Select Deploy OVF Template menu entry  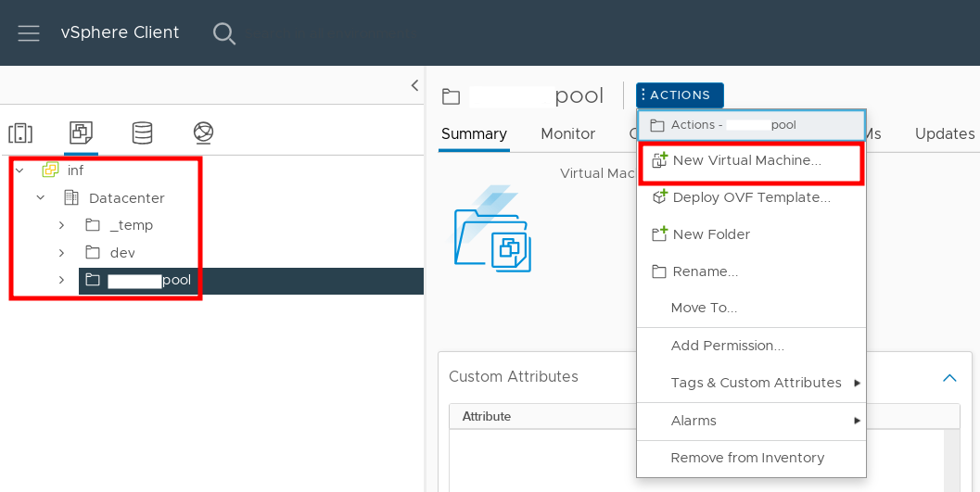[x=751, y=197]
